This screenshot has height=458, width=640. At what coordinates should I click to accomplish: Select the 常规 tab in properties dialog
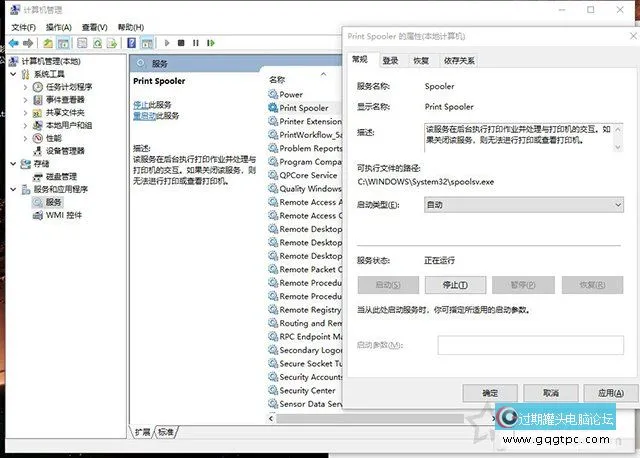pyautogui.click(x=360, y=60)
